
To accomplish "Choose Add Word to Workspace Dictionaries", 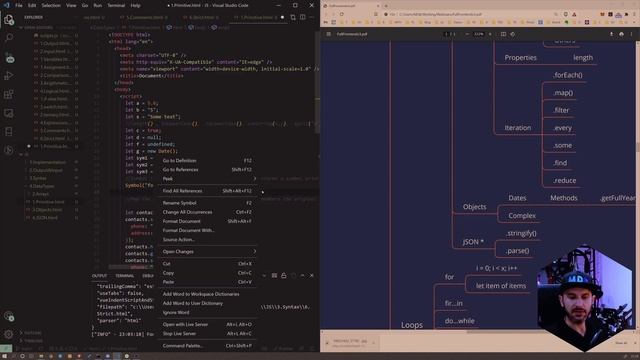I will click(207, 294).
